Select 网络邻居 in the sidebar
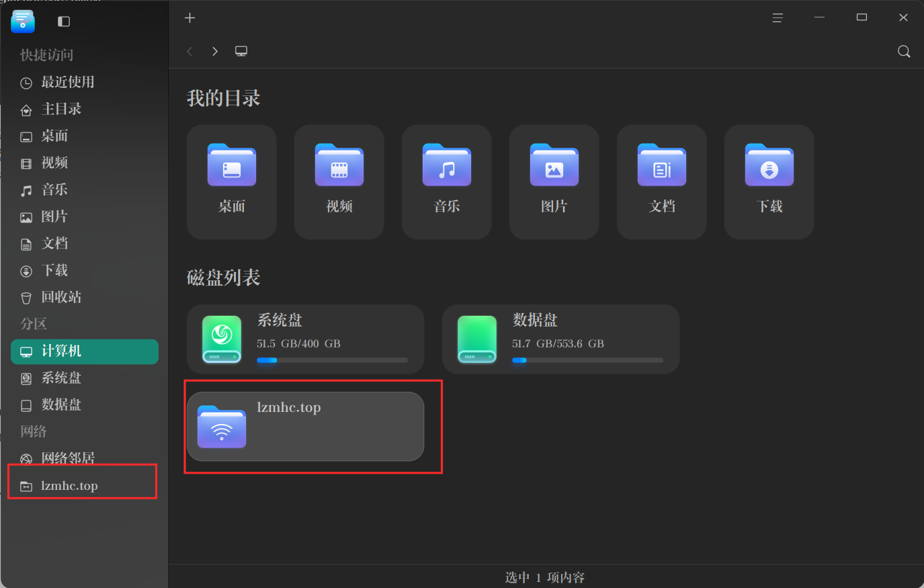The height and width of the screenshot is (588, 924). click(x=85, y=458)
